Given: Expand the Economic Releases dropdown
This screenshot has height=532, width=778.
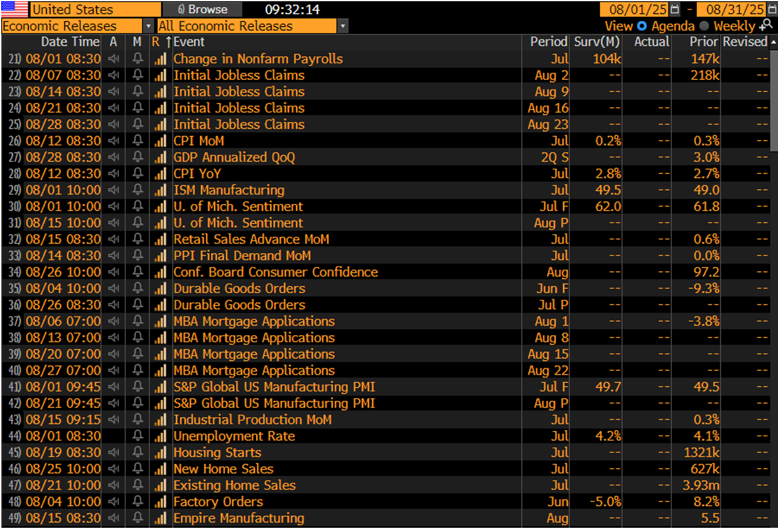Looking at the screenshot, I should click(78, 26).
